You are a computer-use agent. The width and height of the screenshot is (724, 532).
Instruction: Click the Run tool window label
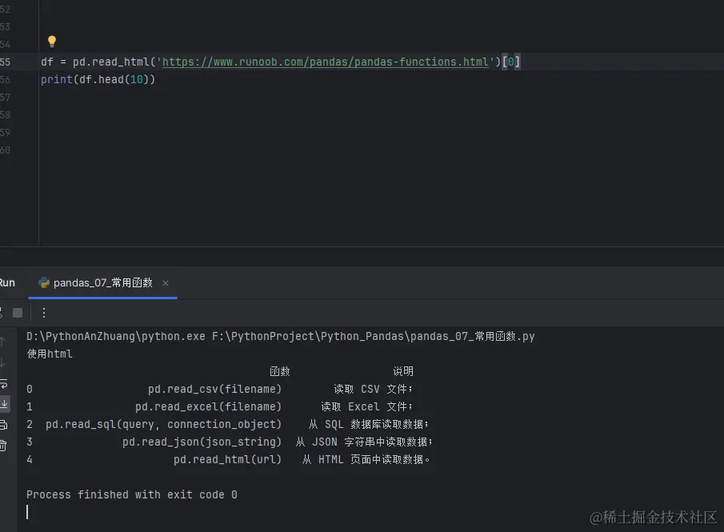[7, 283]
